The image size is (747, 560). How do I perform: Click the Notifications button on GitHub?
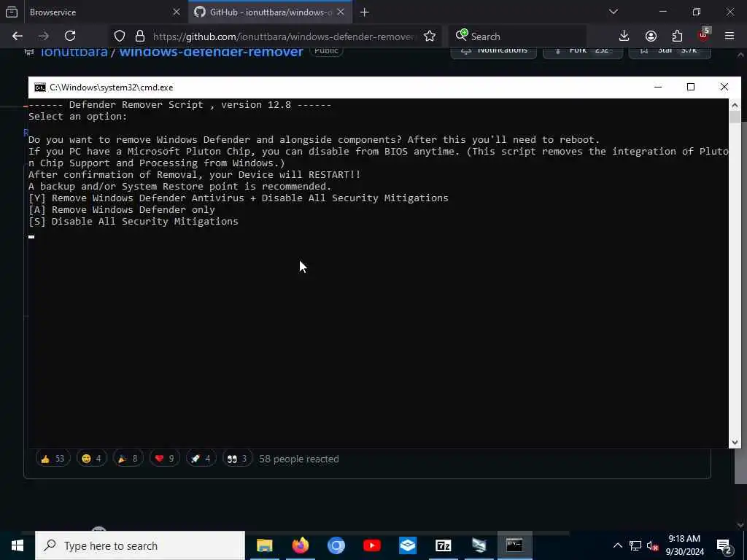tap(494, 52)
